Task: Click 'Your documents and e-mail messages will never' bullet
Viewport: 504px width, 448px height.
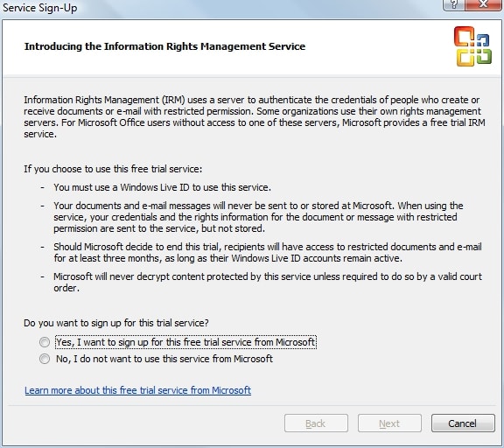Action: [258, 217]
